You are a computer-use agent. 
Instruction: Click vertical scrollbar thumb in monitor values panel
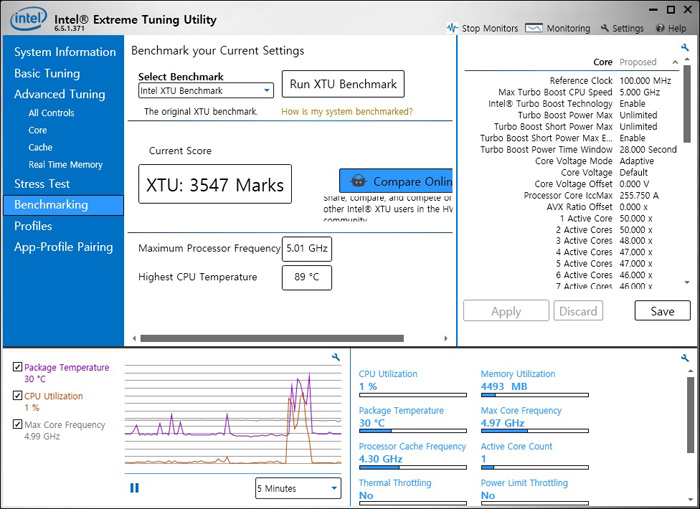691,415
